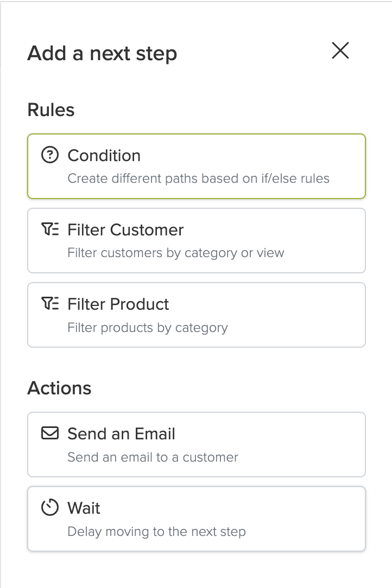Click the Filter Customer funnel icon
This screenshot has width=392, height=588.
pos(50,229)
